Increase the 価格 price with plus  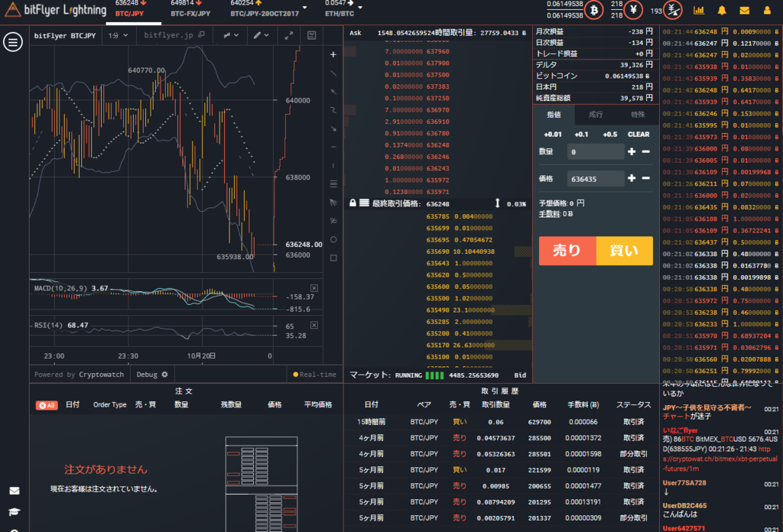tap(632, 178)
